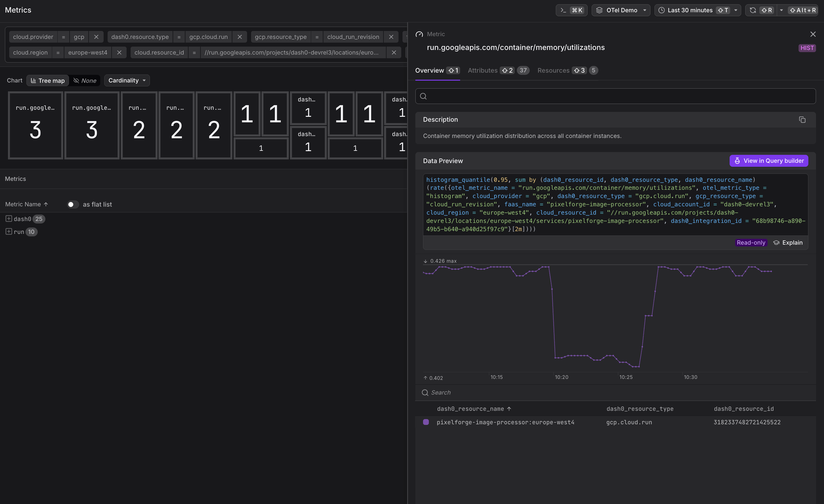The width and height of the screenshot is (824, 504).
Task: Open the Last 30 minutes time picker
Action: [x=697, y=10]
